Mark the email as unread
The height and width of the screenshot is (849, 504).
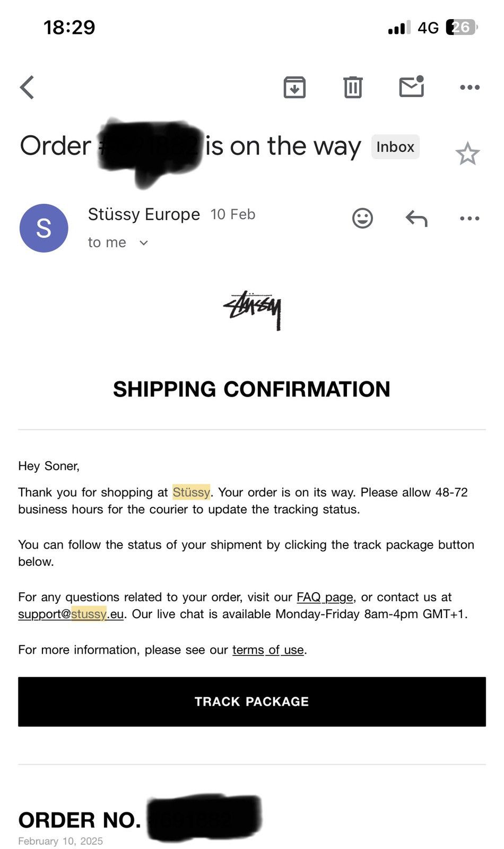412,86
